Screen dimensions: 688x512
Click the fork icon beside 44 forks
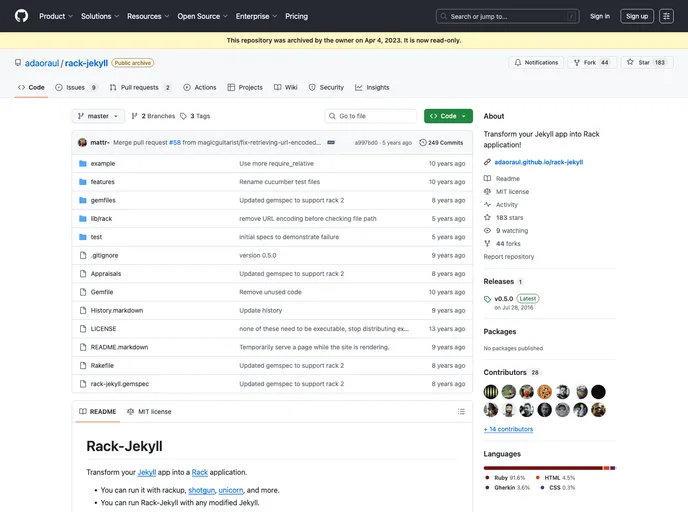pyautogui.click(x=487, y=243)
